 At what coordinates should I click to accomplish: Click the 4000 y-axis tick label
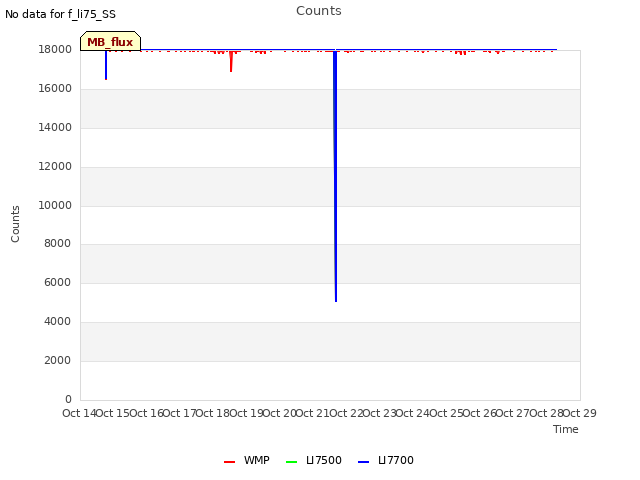click(58, 321)
